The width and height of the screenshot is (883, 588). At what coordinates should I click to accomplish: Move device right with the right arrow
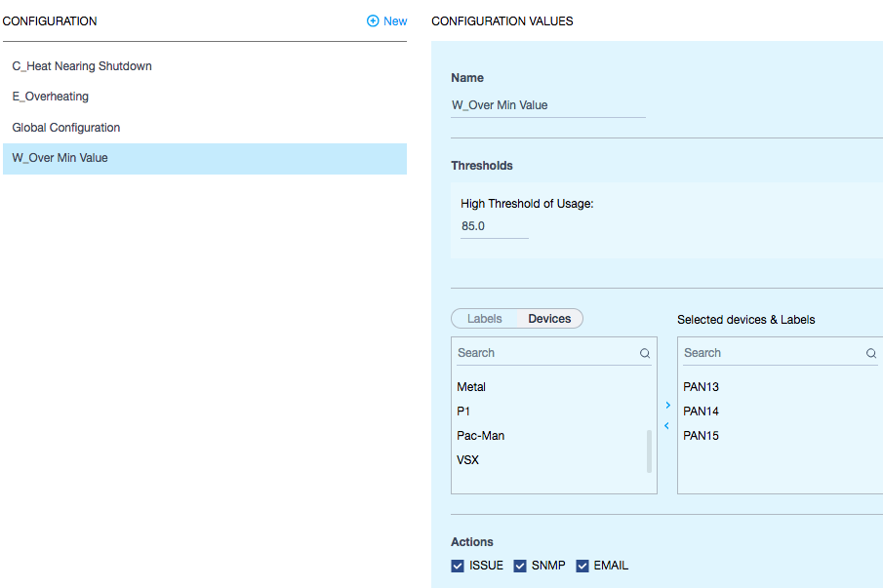(x=667, y=405)
